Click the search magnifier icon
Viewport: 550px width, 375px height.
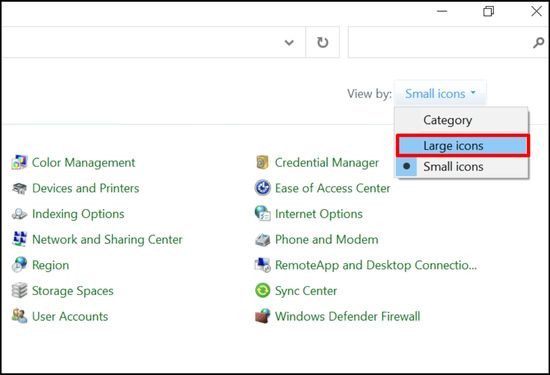click(538, 43)
